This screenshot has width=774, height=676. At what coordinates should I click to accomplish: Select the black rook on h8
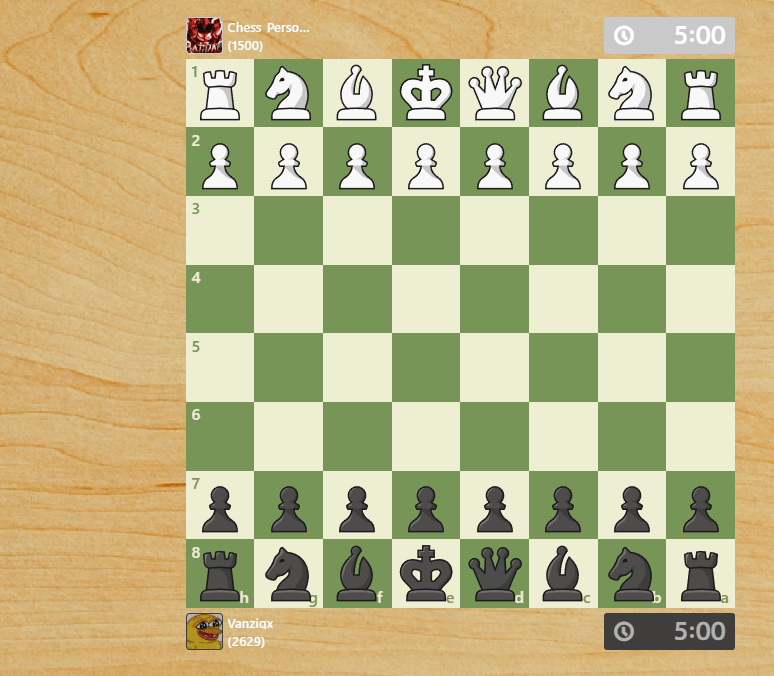[x=220, y=575]
